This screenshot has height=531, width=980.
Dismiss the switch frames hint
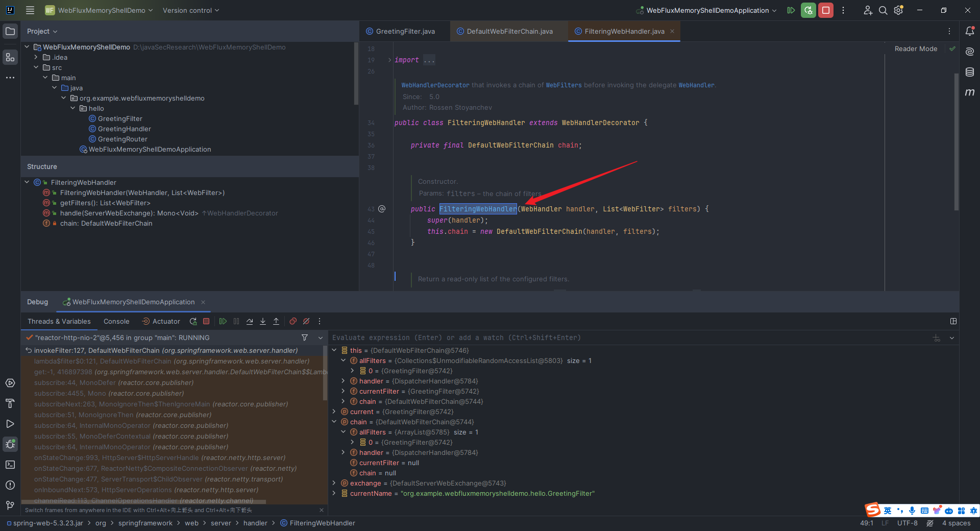tap(322, 510)
